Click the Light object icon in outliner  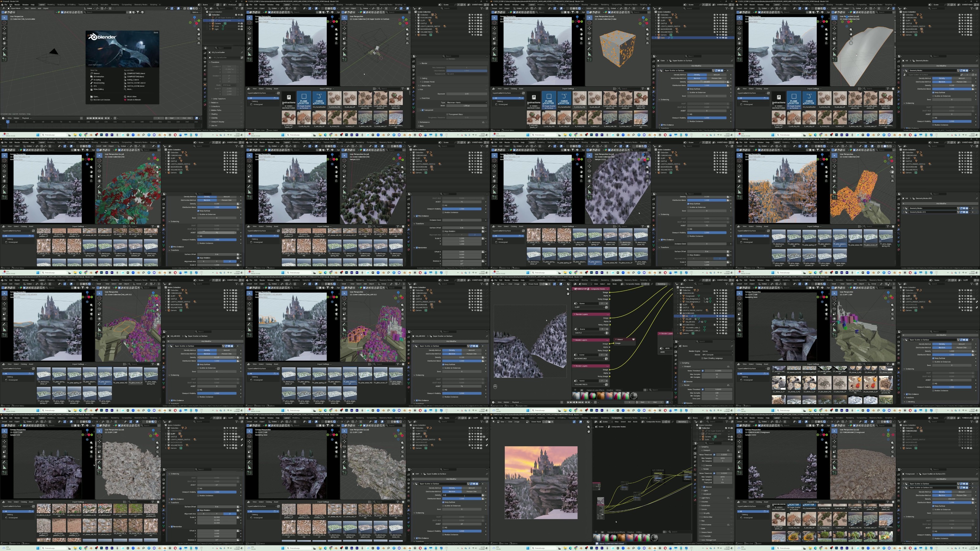[213, 29]
